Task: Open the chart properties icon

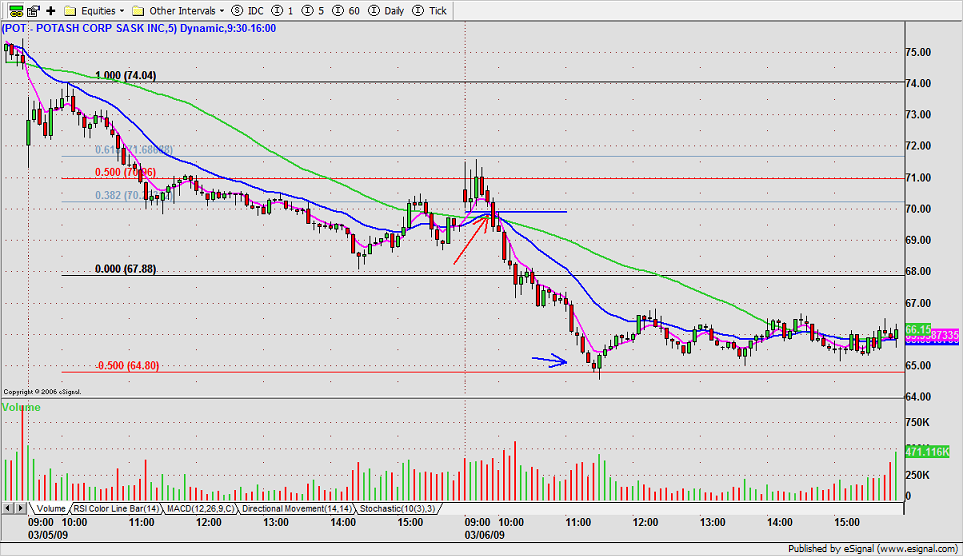Action: pyautogui.click(x=33, y=10)
